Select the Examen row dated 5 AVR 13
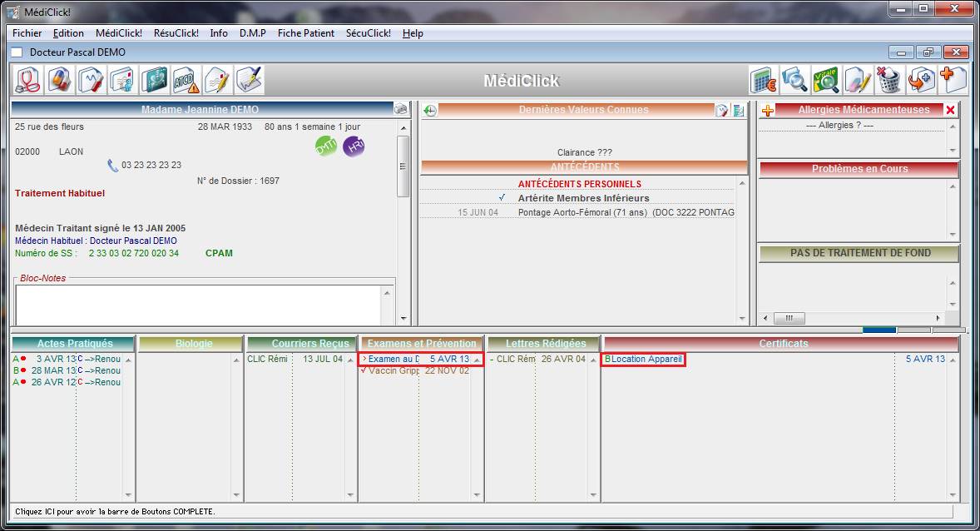980x531 pixels. [416, 359]
